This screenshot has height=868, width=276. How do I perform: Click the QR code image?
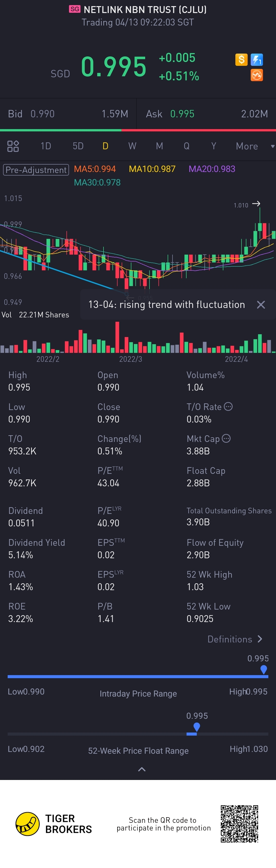tap(239, 824)
